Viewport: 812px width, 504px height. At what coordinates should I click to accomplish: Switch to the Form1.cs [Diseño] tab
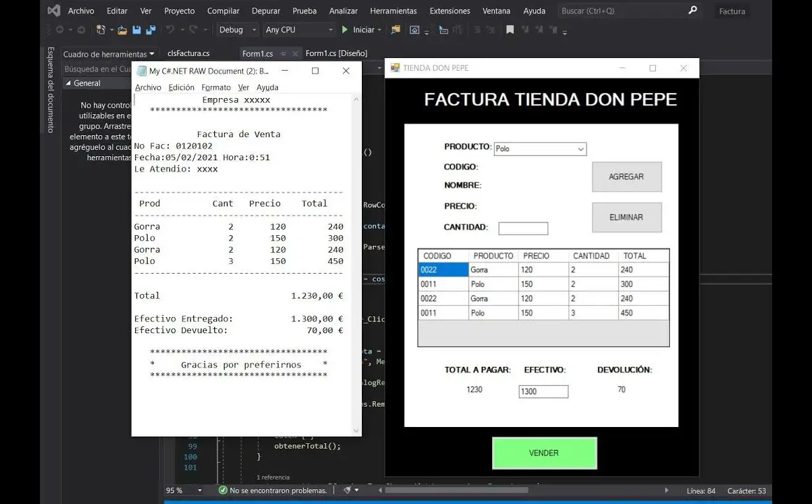pos(336,53)
